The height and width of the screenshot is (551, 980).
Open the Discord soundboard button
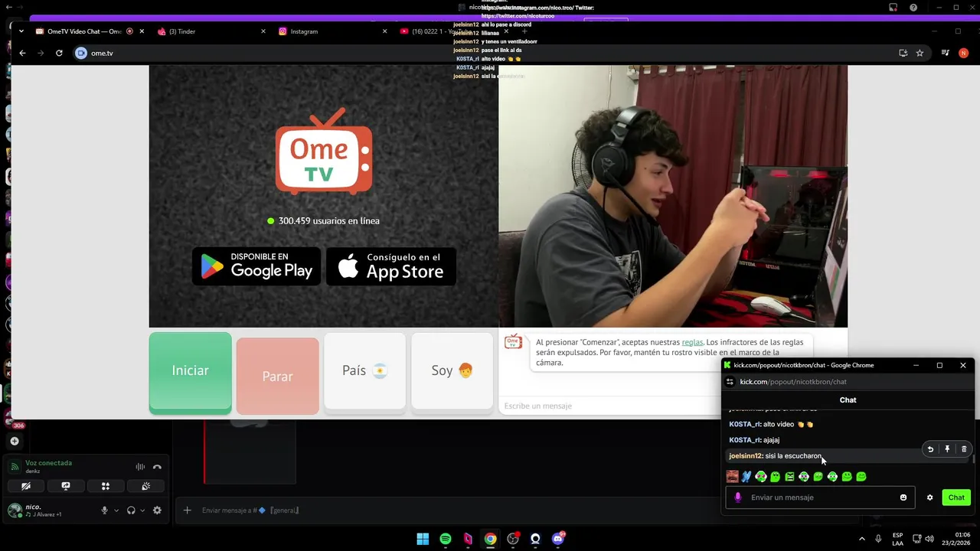point(145,486)
